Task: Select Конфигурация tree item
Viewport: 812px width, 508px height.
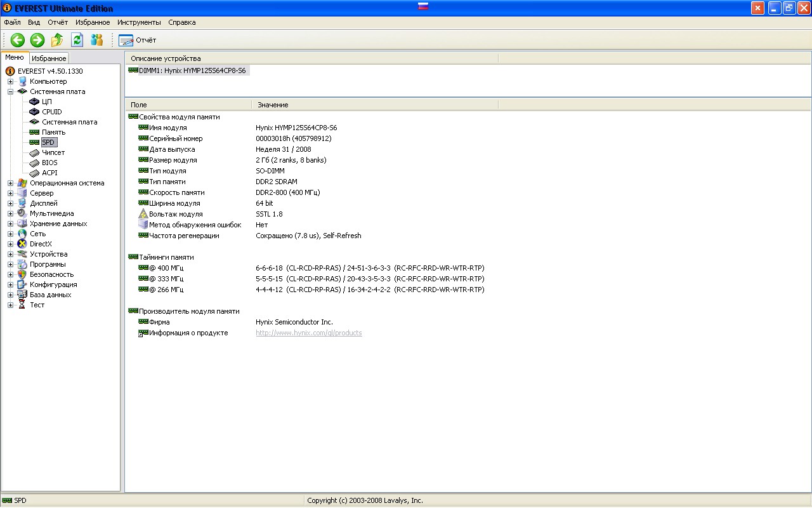Action: 53,284
